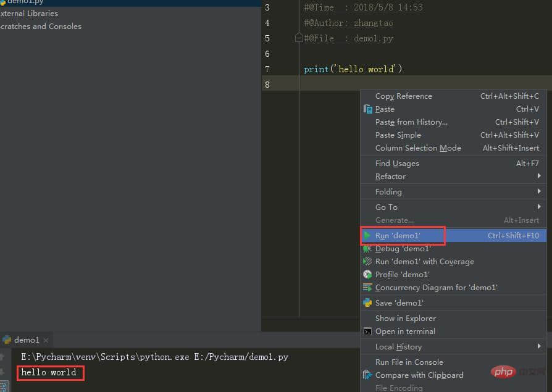The image size is (552, 392).
Task: Open the Refactor menu entry
Action: point(453,177)
